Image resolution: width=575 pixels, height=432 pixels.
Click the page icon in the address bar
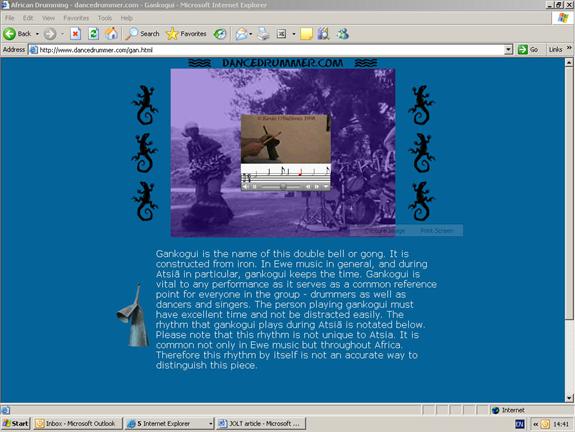33,50
